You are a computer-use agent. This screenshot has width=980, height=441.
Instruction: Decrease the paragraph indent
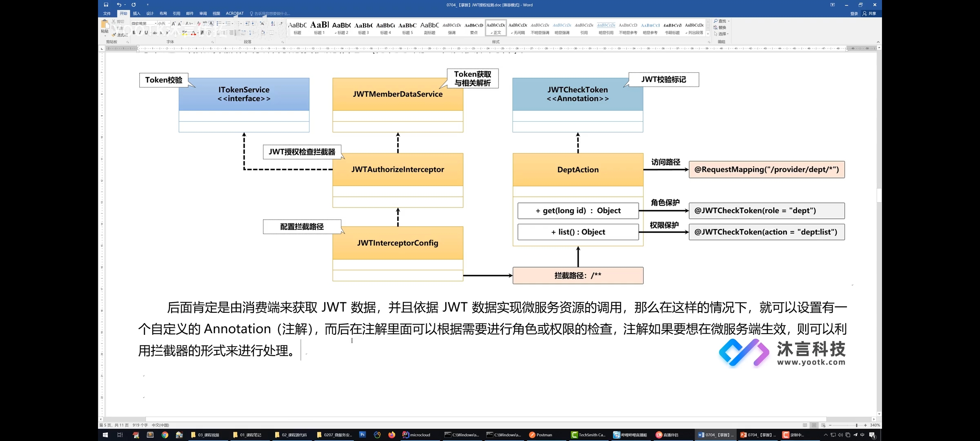pyautogui.click(x=247, y=24)
